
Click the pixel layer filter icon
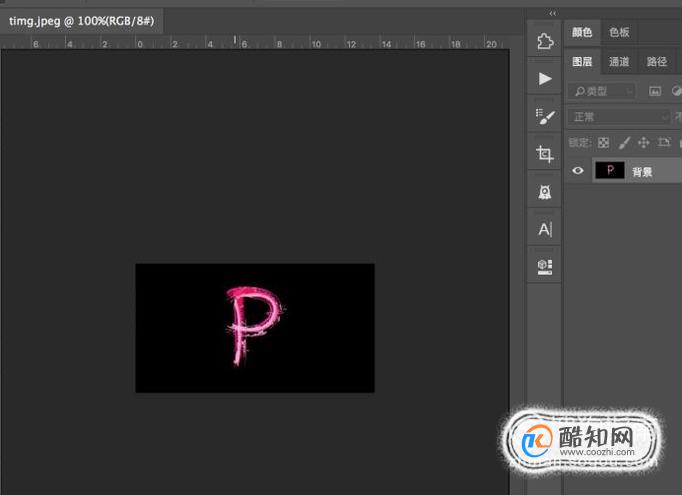pyautogui.click(x=655, y=91)
